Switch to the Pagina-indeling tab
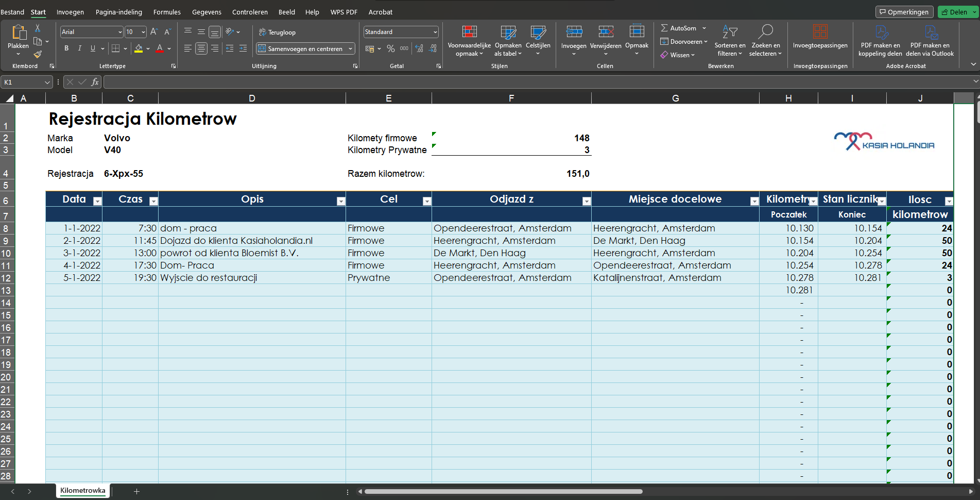This screenshot has width=980, height=500. click(119, 12)
